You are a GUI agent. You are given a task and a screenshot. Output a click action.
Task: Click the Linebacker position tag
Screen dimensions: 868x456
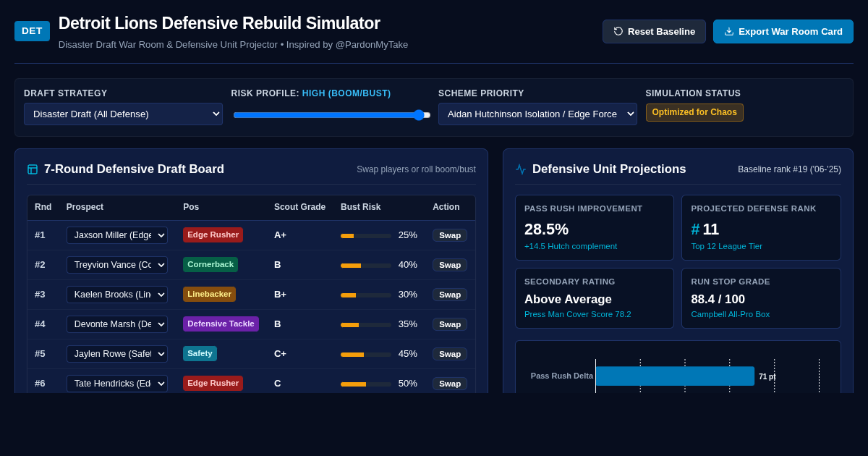[209, 294]
